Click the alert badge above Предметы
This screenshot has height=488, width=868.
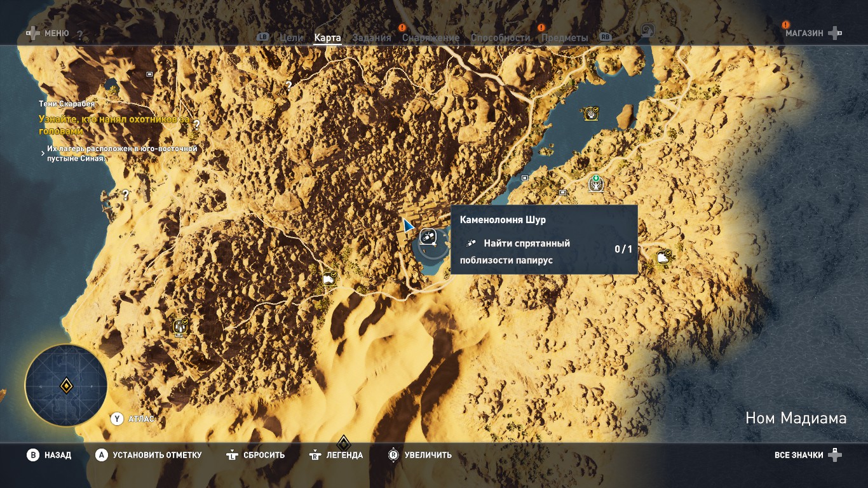[541, 28]
